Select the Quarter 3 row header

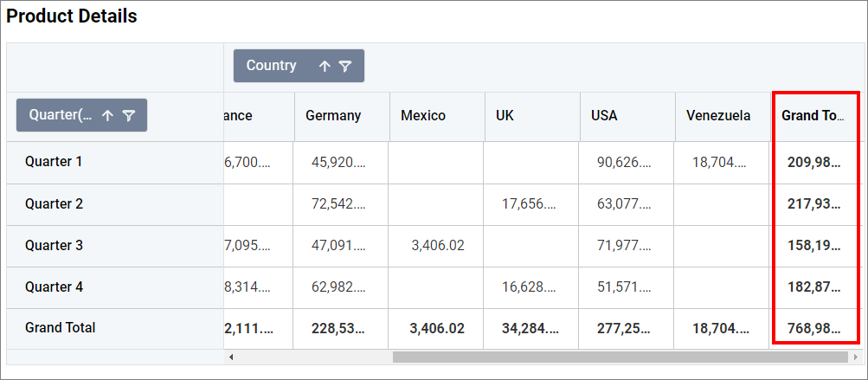(x=54, y=246)
